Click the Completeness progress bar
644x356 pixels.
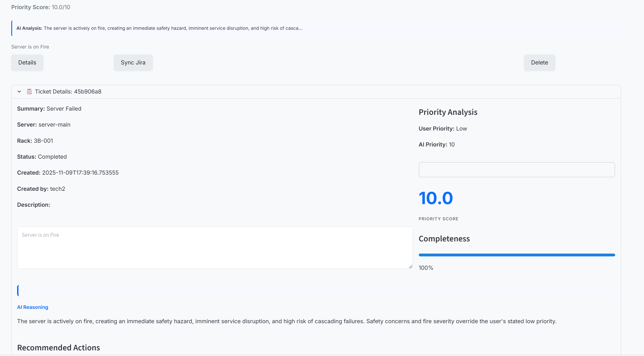tap(517, 255)
